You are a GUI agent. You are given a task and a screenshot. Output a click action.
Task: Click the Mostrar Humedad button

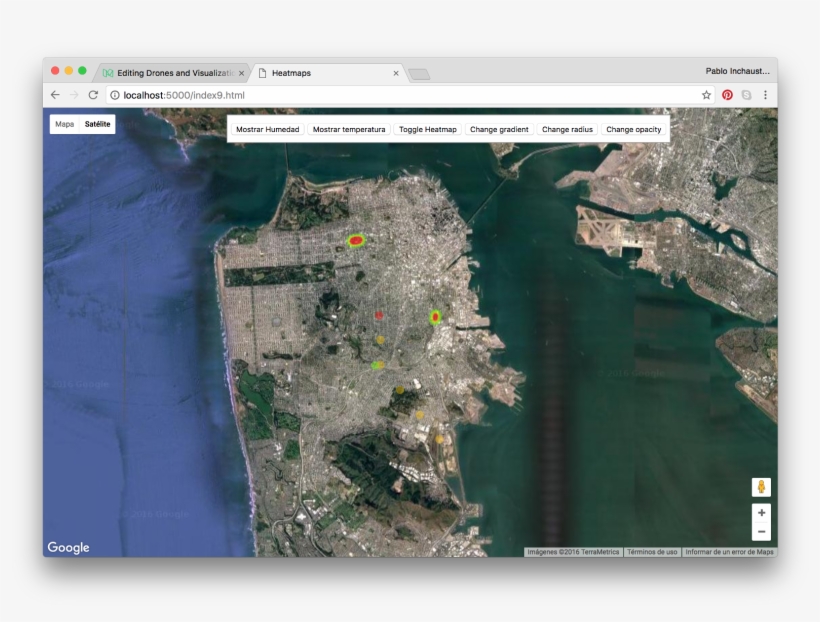[267, 129]
